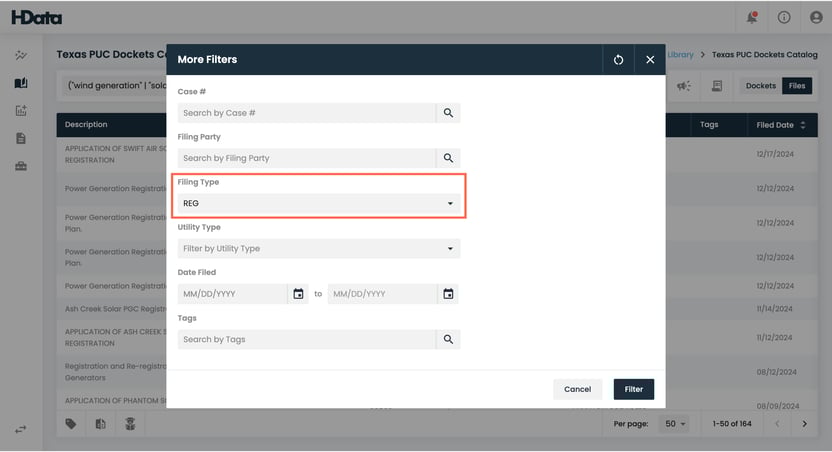832x452 pixels.
Task: Click the Filing Party search magnifier icon
Action: [x=448, y=158]
